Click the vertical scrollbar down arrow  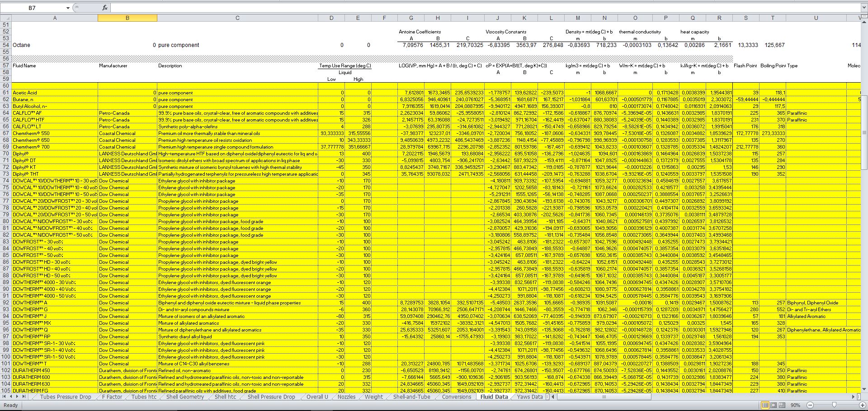tap(864, 389)
